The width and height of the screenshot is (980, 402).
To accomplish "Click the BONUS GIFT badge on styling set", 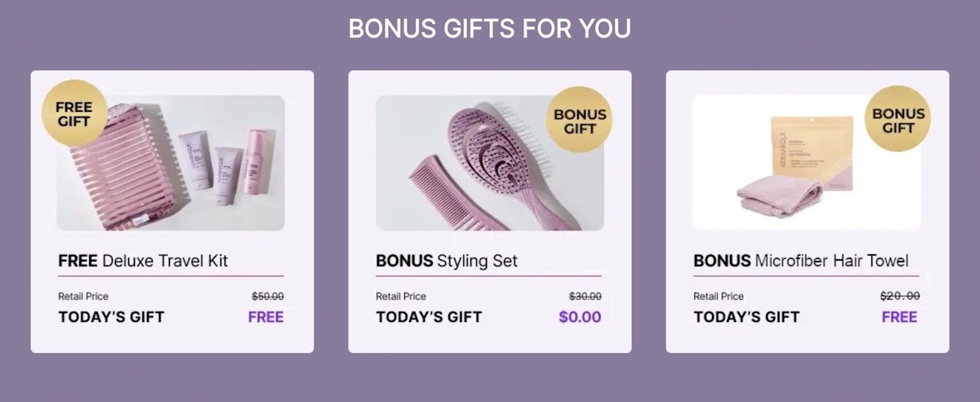I will pos(580,120).
